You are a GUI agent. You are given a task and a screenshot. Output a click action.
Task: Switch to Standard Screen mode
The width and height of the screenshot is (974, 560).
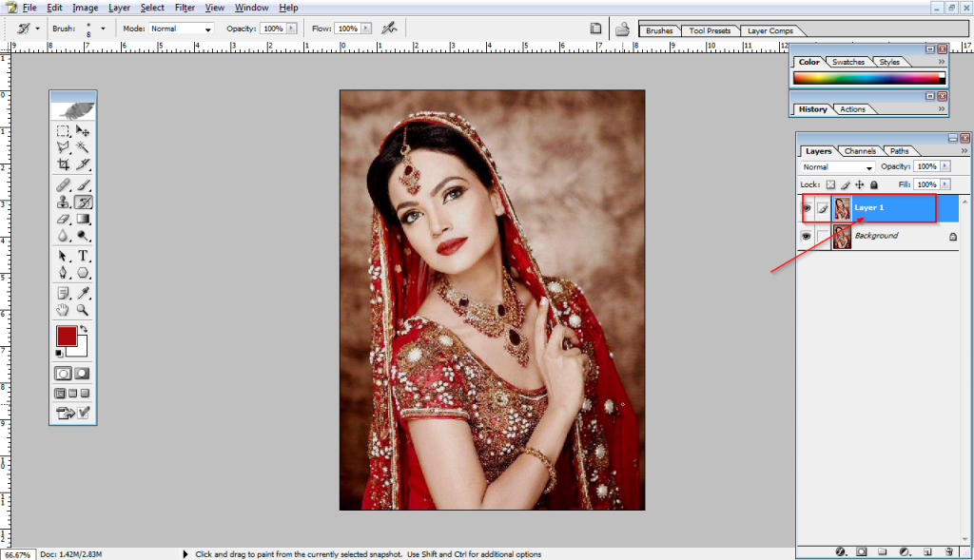coord(60,394)
